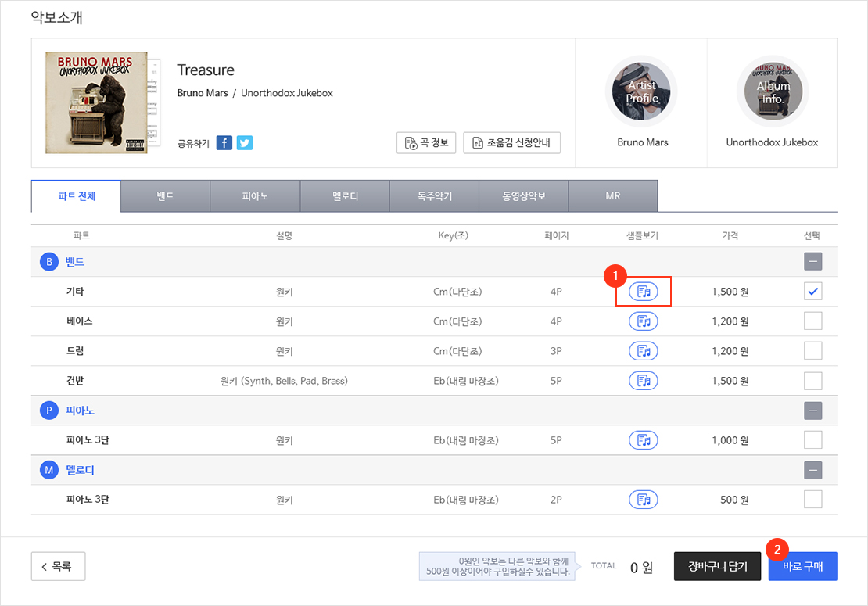Select the 파트 전체 tab

click(x=77, y=196)
